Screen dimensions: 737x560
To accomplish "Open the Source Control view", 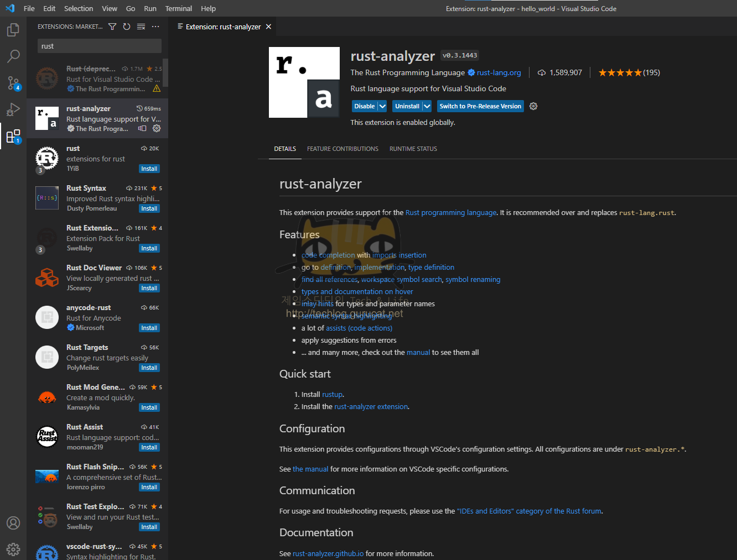I will [13, 83].
